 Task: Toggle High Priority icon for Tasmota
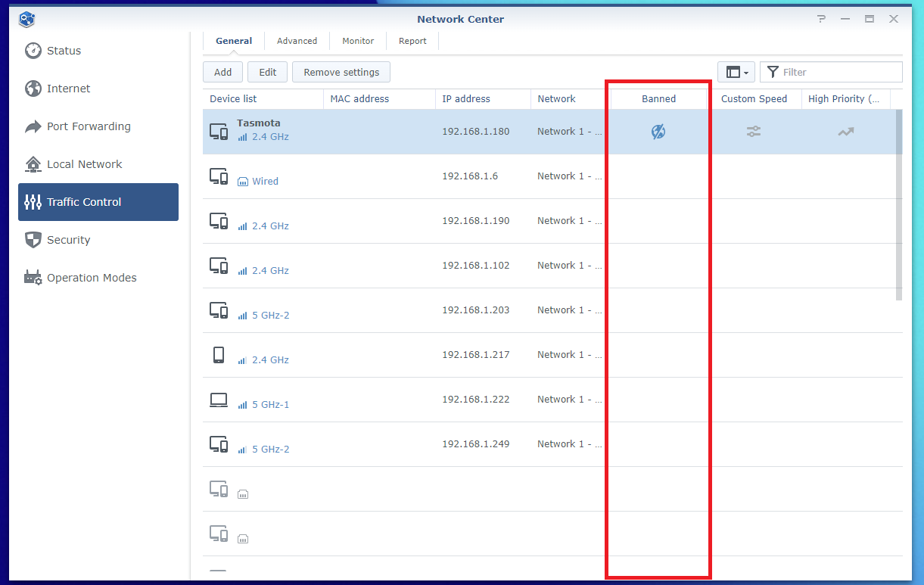845,132
